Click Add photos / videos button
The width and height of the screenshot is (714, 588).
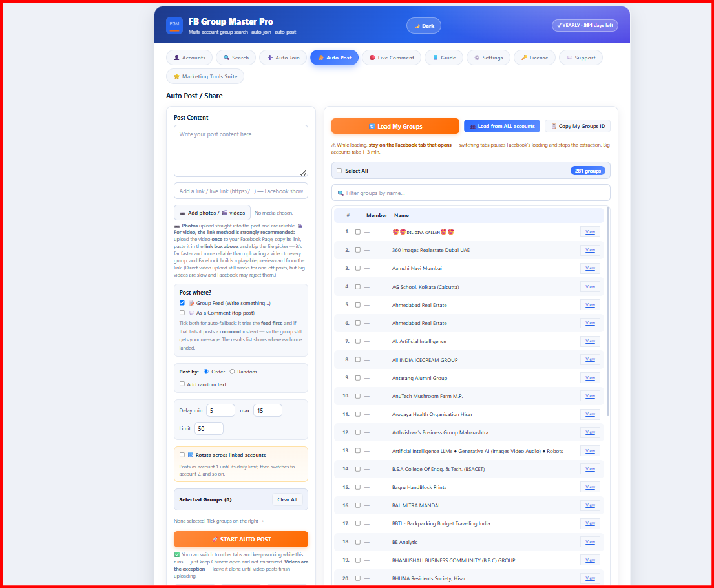[x=212, y=213]
